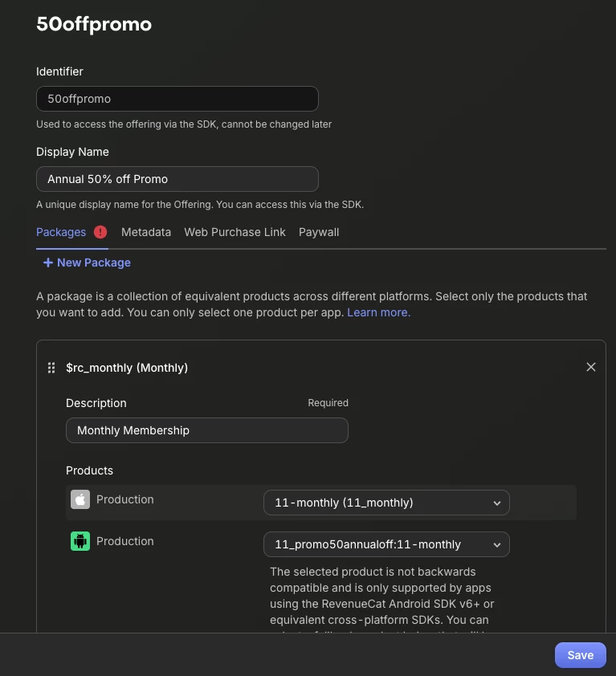The image size is (616, 676).
Task: Click the Android production app icon
Action: (x=80, y=541)
